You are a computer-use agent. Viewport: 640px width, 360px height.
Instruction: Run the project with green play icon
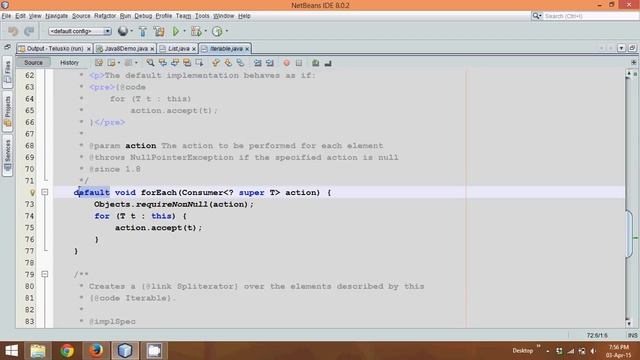[176, 31]
